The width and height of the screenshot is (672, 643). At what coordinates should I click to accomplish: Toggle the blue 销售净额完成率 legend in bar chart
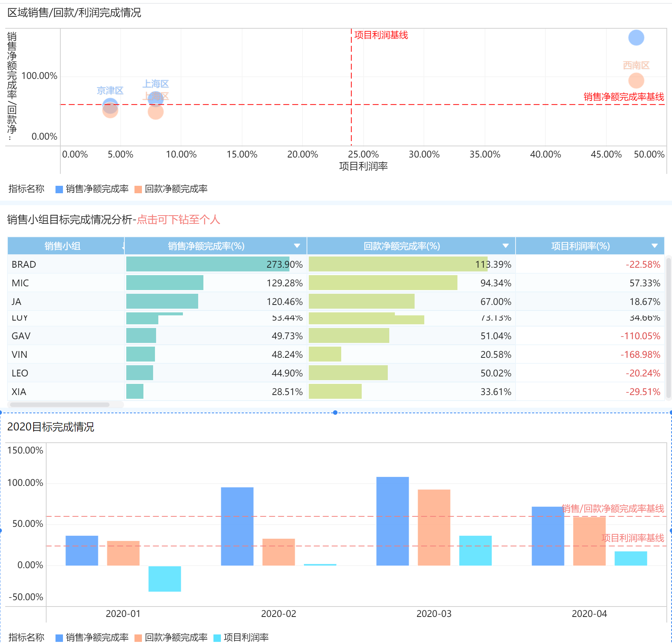92,637
